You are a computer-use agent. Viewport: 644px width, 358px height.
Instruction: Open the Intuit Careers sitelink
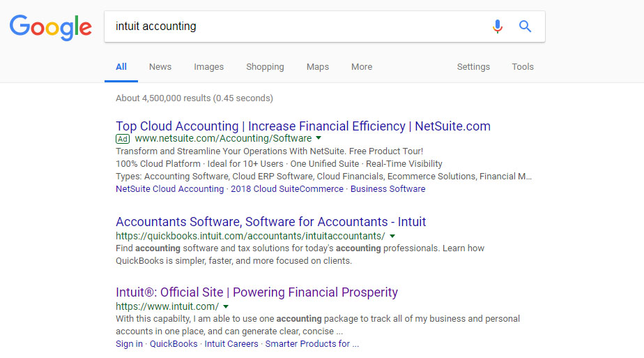pos(233,344)
